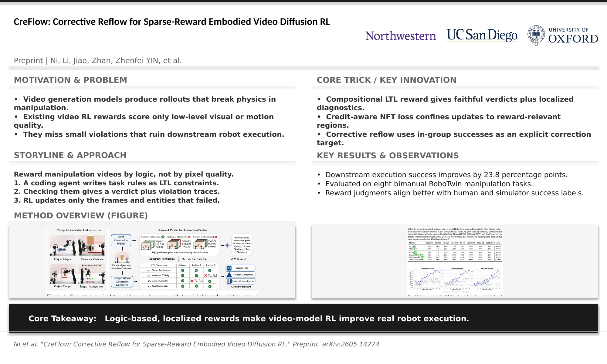Click the Northwestern logo

pos(401,36)
